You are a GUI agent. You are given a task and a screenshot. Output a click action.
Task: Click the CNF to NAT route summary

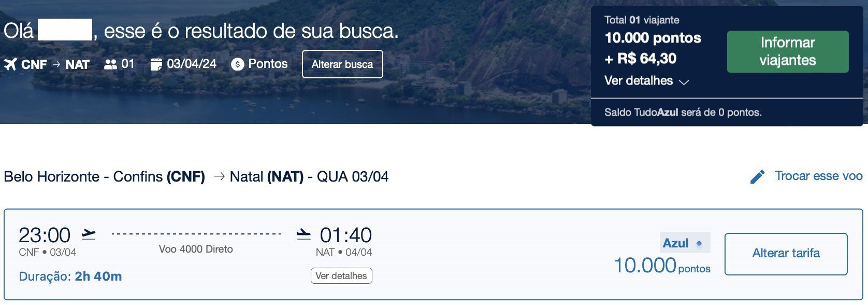coord(55,65)
